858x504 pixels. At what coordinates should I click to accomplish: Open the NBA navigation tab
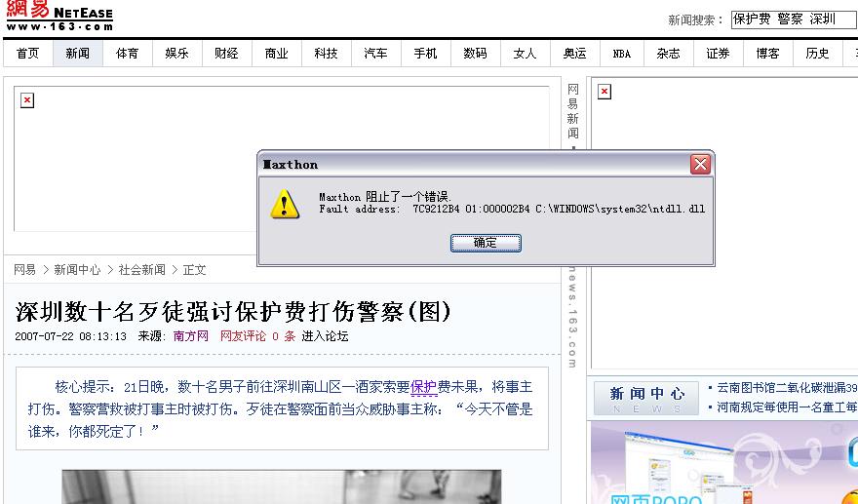click(x=622, y=54)
